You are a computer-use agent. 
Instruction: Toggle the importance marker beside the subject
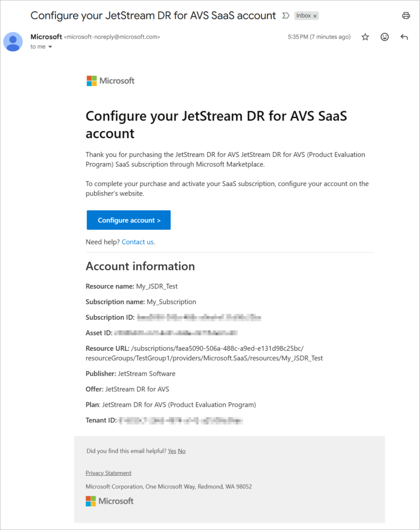point(285,16)
